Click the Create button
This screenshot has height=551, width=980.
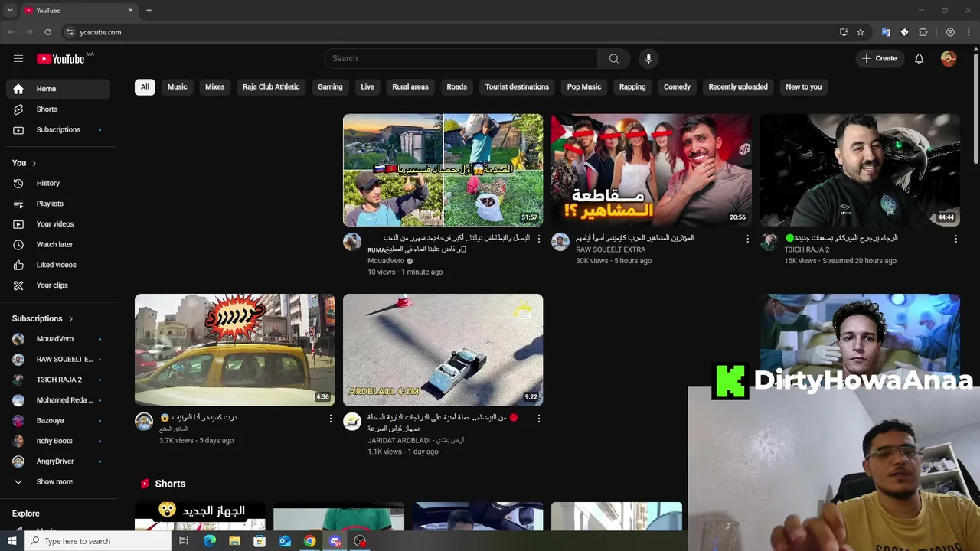(x=879, y=59)
